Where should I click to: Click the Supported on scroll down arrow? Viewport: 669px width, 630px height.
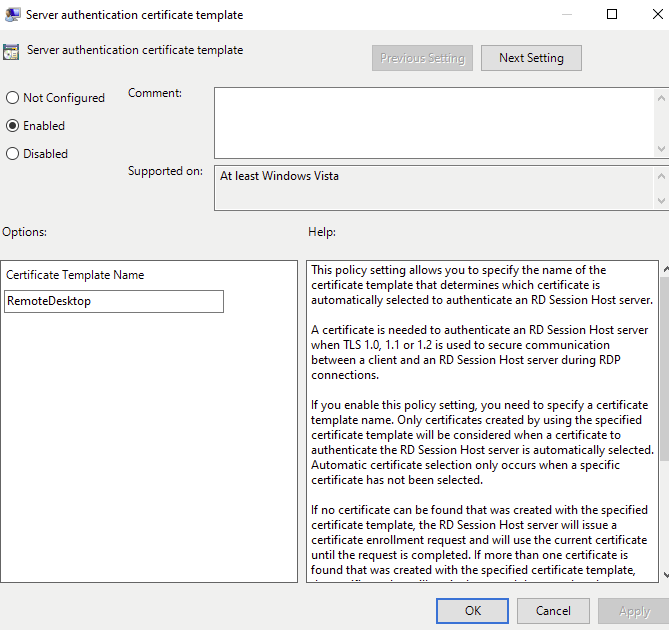(x=661, y=202)
